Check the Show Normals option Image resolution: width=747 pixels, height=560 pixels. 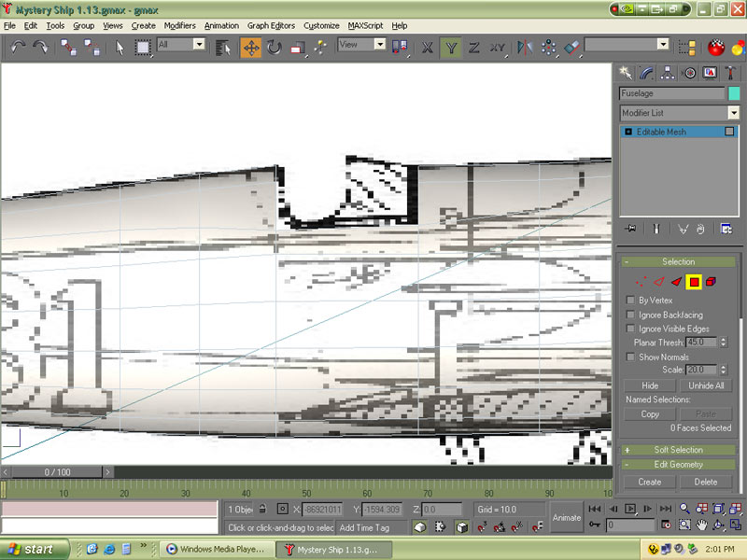631,357
